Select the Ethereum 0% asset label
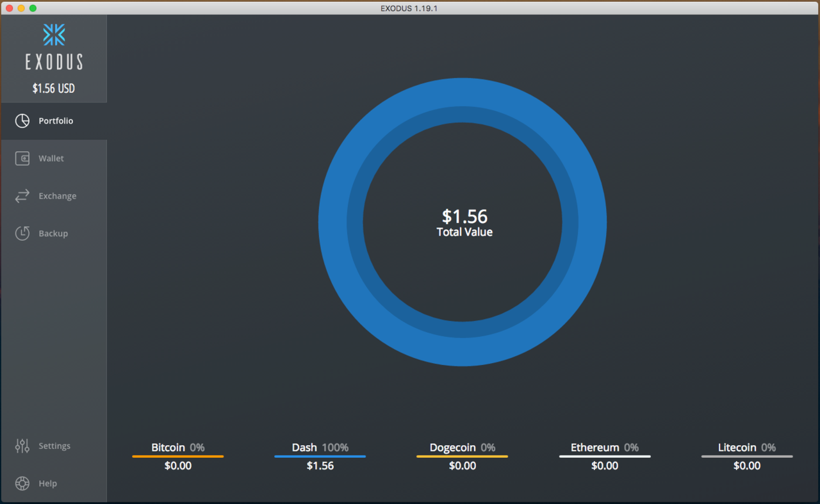The height and width of the screenshot is (504, 820). [605, 448]
